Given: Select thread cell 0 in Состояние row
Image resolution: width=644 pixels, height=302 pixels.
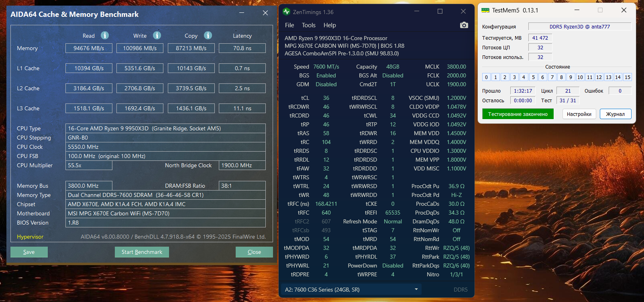Looking at the screenshot, I should 486,77.
